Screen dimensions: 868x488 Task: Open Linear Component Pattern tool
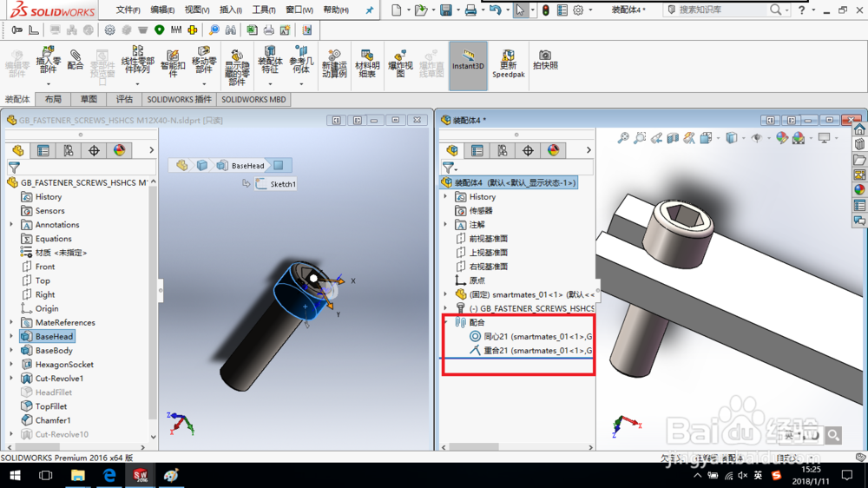pyautogui.click(x=137, y=60)
